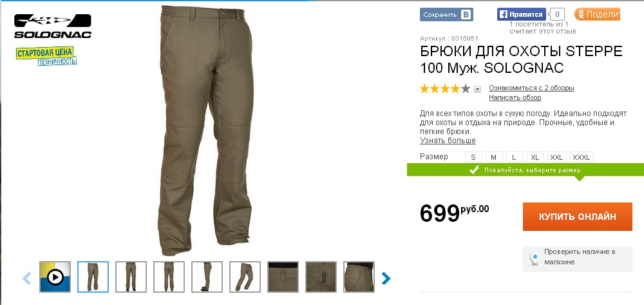Screen dimensions: 644x305
Task: Click the map pin store availability icon
Action: (x=534, y=259)
